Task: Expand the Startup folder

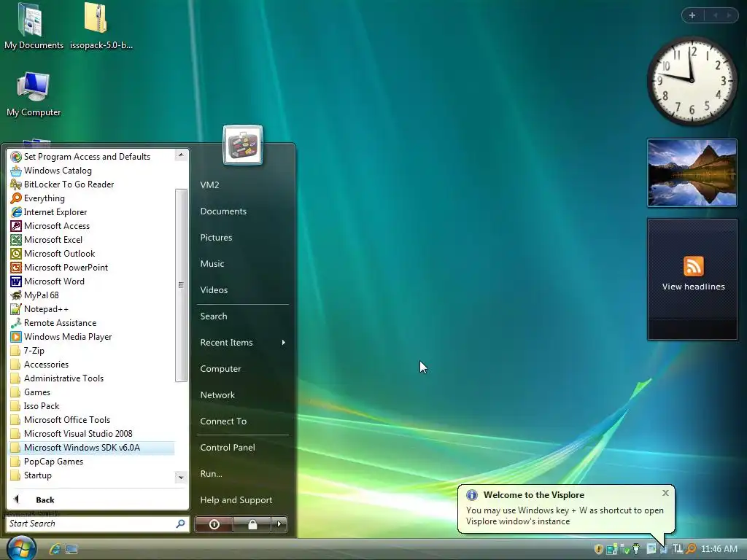Action: (x=91, y=475)
